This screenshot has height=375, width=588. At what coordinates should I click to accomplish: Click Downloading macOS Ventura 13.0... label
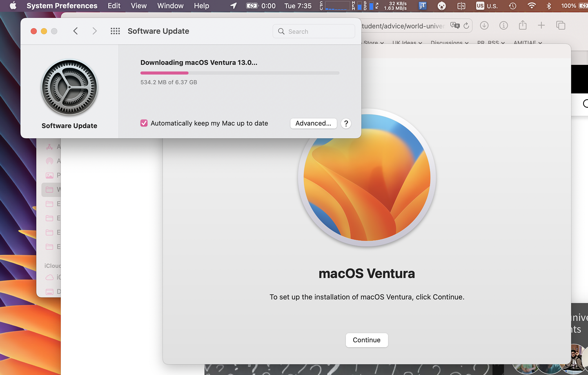pyautogui.click(x=199, y=62)
